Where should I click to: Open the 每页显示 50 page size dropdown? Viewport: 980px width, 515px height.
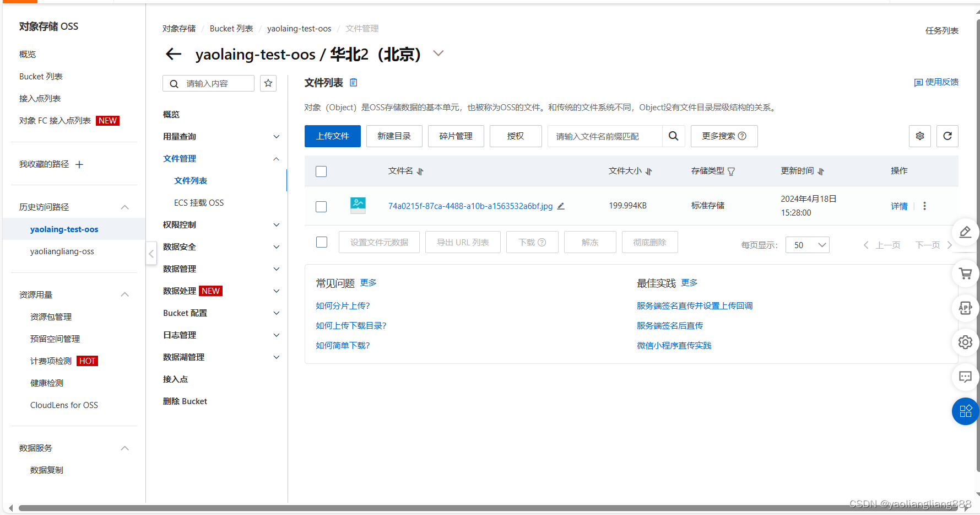click(807, 245)
